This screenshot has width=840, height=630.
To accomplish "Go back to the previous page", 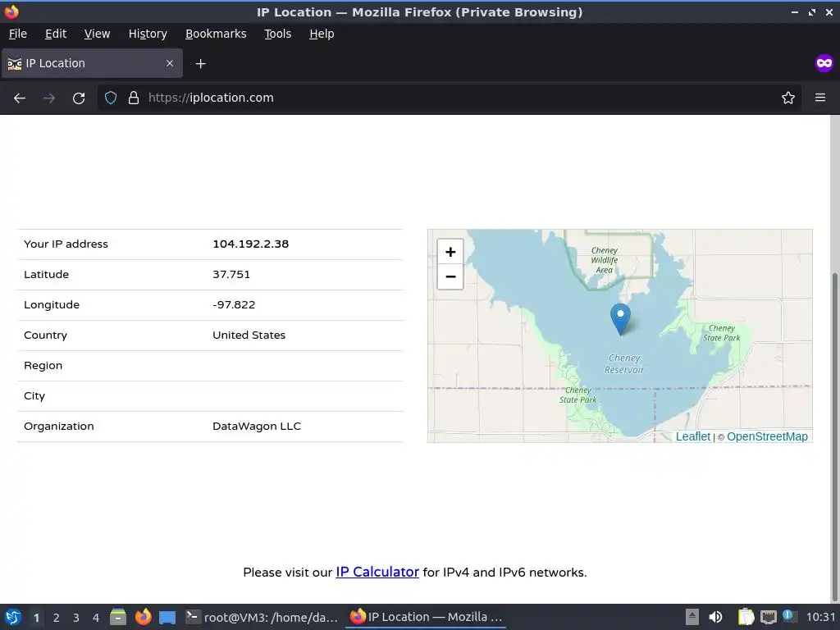I will [20, 98].
